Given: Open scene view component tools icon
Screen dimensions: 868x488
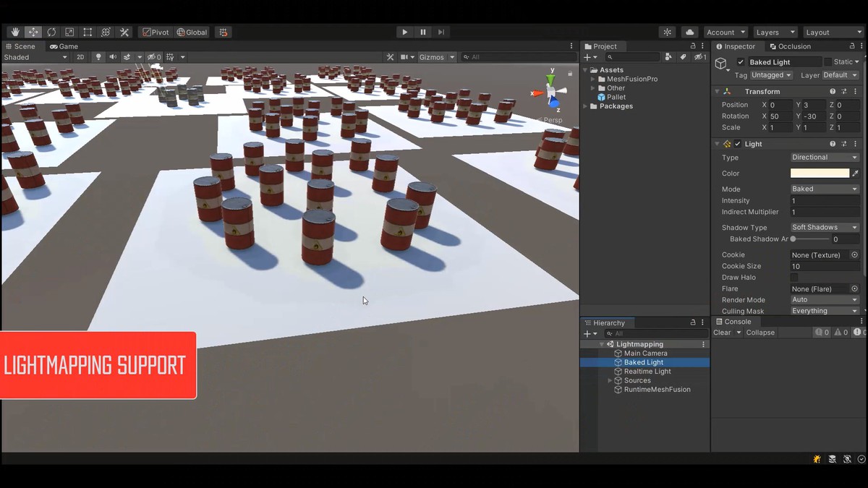Looking at the screenshot, I should 390,57.
